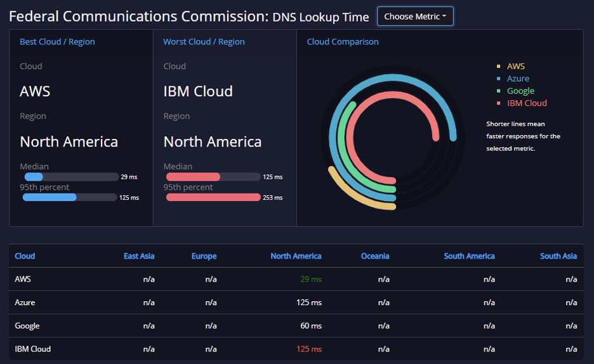
Task: Click the blue Azure arc in chart
Action: [392, 77]
